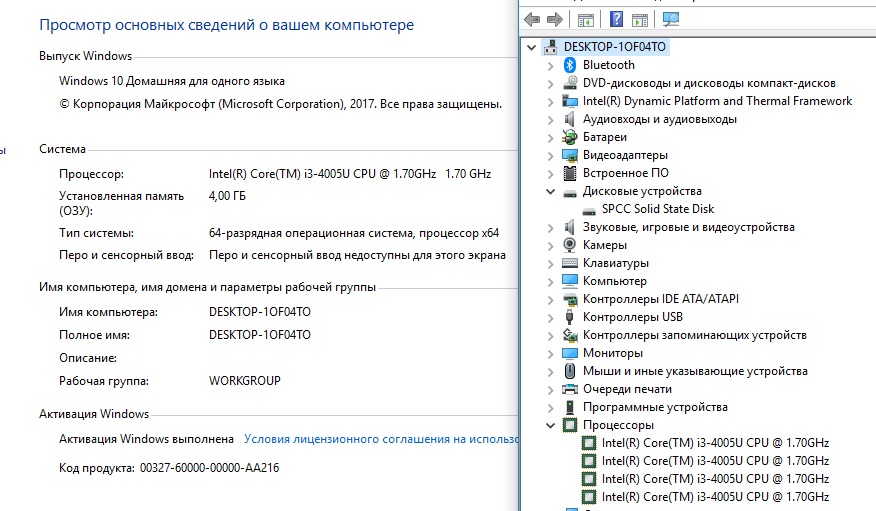Image resolution: width=876 pixels, height=511 pixels.
Task: Expand the Контроллеры USB category
Action: pos(551,317)
